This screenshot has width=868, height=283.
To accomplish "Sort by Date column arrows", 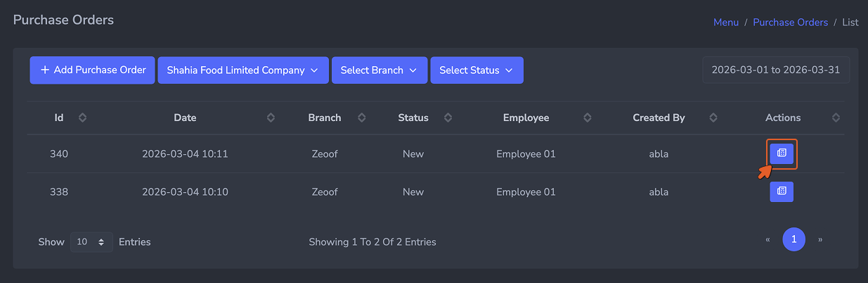I will 271,118.
